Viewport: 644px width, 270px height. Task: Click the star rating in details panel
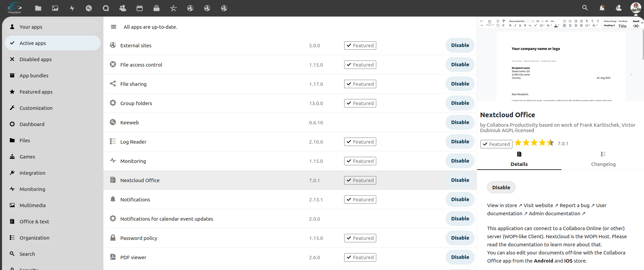(x=534, y=143)
